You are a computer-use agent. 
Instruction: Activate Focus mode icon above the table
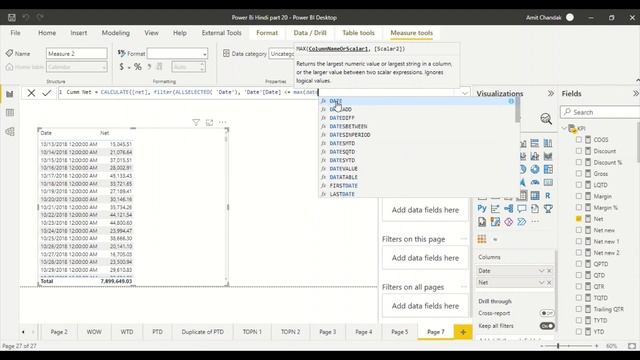(x=209, y=122)
